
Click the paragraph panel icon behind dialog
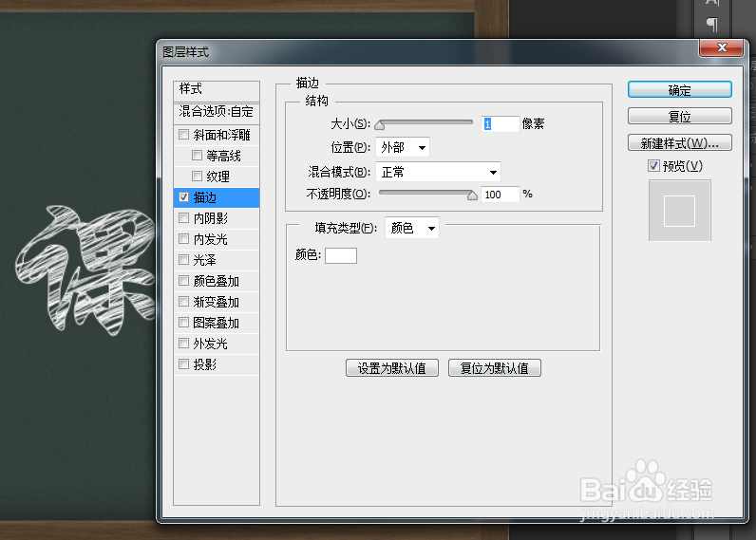(x=712, y=24)
